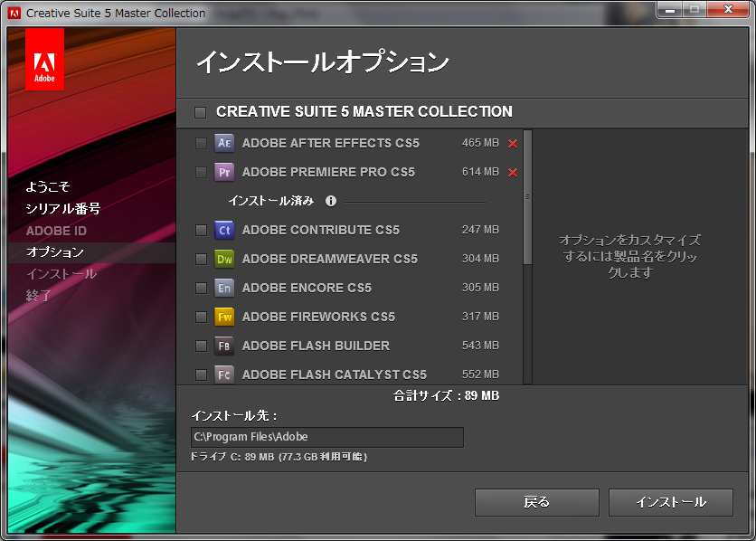Click CREATIVE SUITE 5 MASTER COLLECTION heading
756x541 pixels.
(364, 112)
